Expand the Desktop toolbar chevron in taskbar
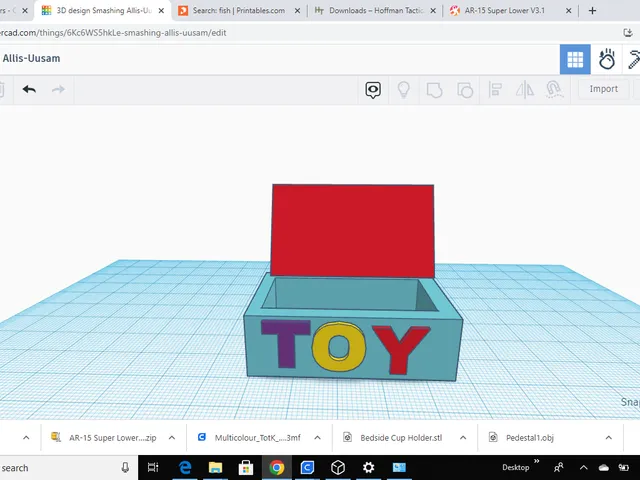Image resolution: width=640 pixels, height=480 pixels. tap(536, 461)
